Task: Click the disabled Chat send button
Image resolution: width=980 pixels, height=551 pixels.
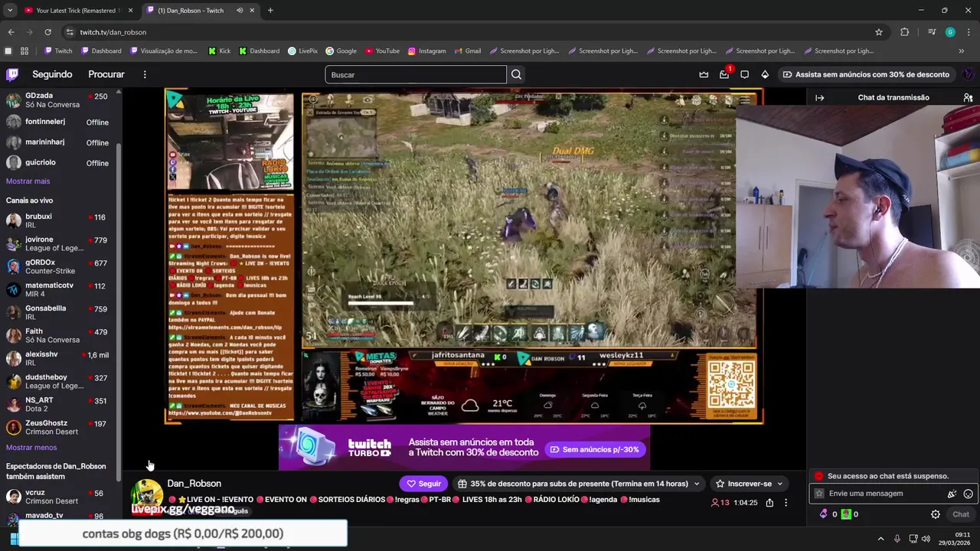Action: coord(961,514)
